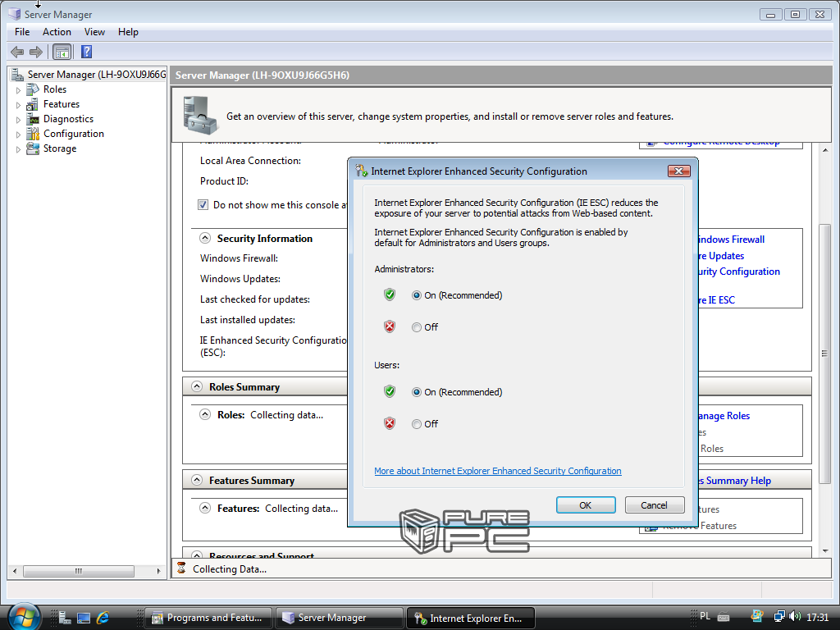
Task: Open Internet Explorer from quick launch
Action: (x=103, y=618)
